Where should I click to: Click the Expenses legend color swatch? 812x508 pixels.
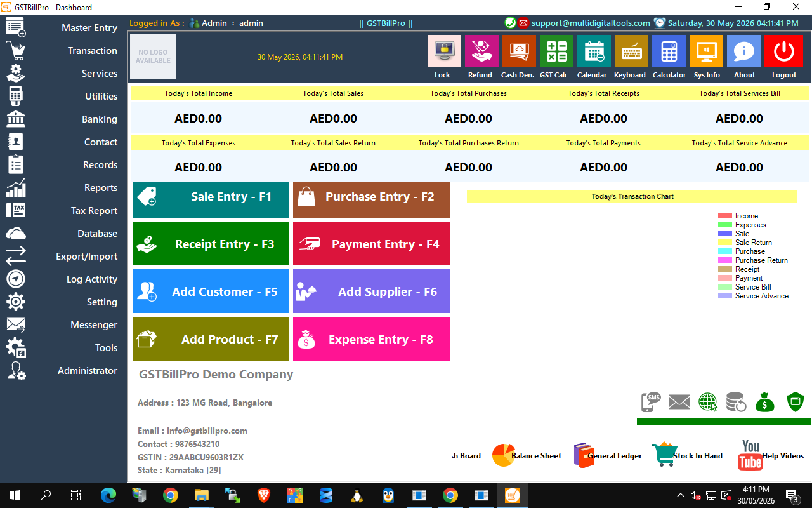pos(725,225)
